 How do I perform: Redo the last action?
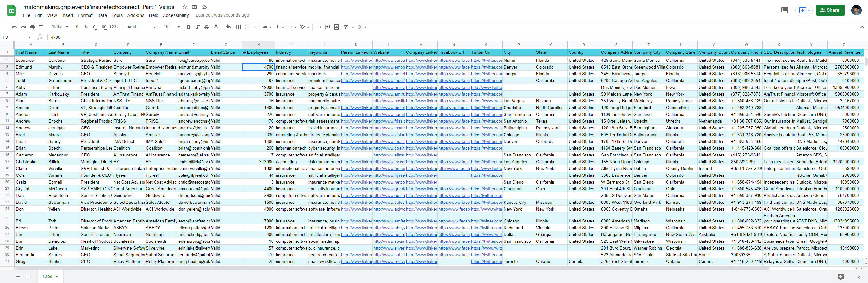point(23,27)
